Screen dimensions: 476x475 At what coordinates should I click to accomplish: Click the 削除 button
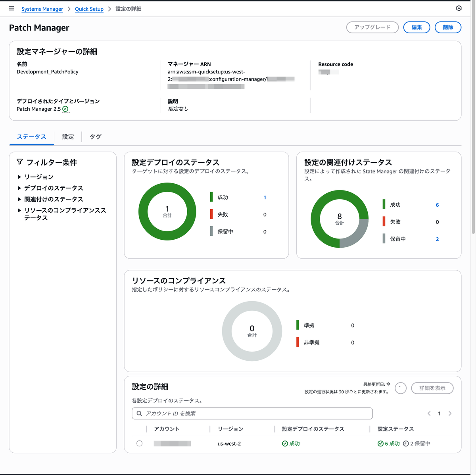point(448,27)
